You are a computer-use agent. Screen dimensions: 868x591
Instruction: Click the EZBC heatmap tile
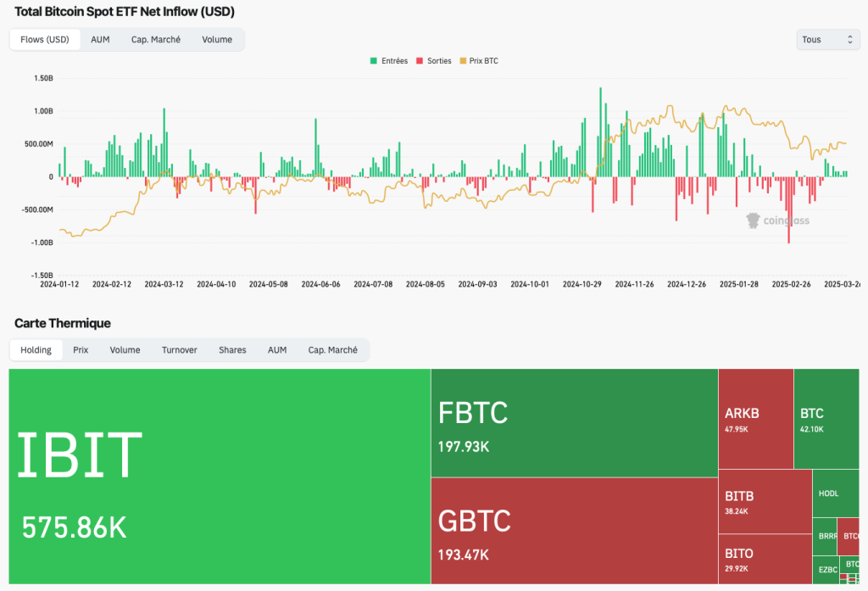[826, 570]
